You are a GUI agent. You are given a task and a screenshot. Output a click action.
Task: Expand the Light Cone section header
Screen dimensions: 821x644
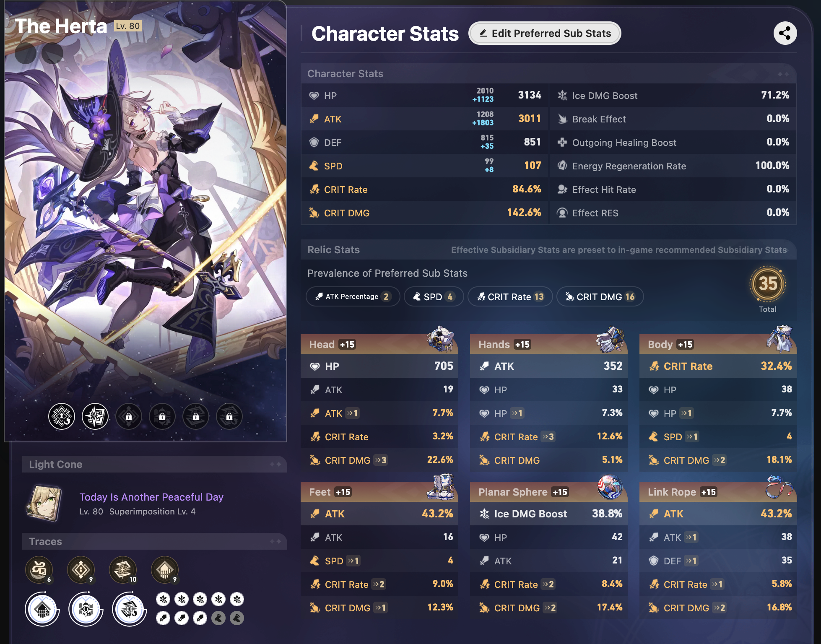[155, 464]
